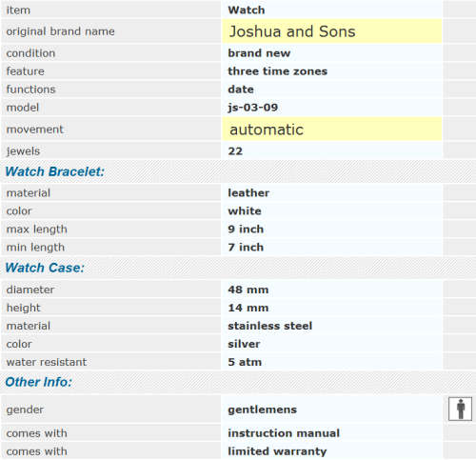Screen dimensions: 476x460
Task: Select the limited warranty text
Action: [277, 451]
